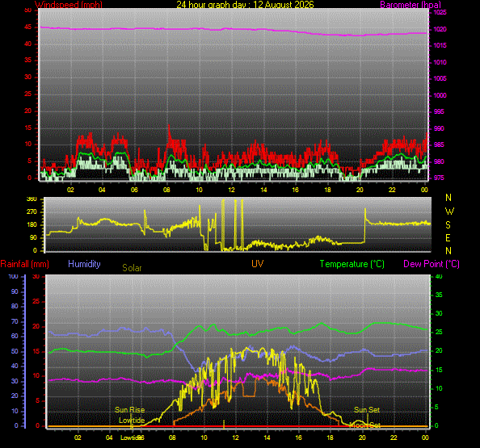Click barometer scale value 1020
The width and height of the screenshot is (480, 448).
440,29
